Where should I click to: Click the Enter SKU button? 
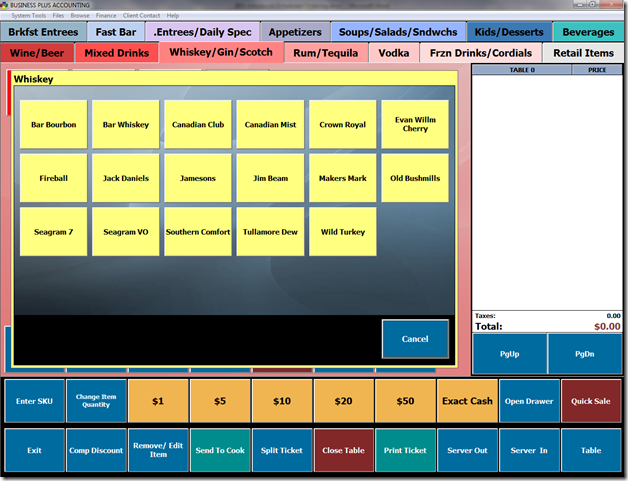(34, 401)
